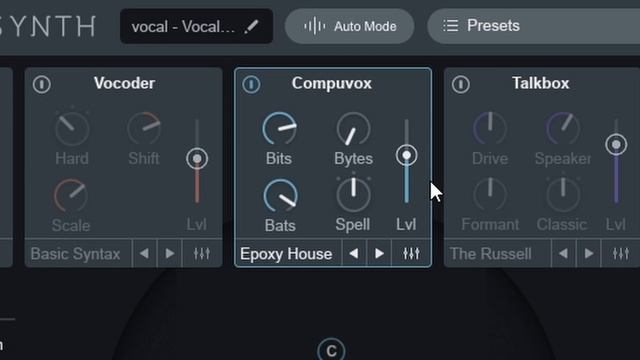This screenshot has height=360, width=640.
Task: Select previous Compuvox preset arrow
Action: pyautogui.click(x=354, y=253)
